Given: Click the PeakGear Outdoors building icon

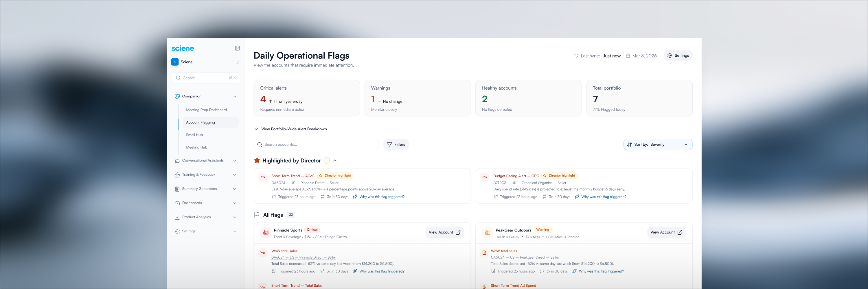Looking at the screenshot, I should [x=488, y=232].
